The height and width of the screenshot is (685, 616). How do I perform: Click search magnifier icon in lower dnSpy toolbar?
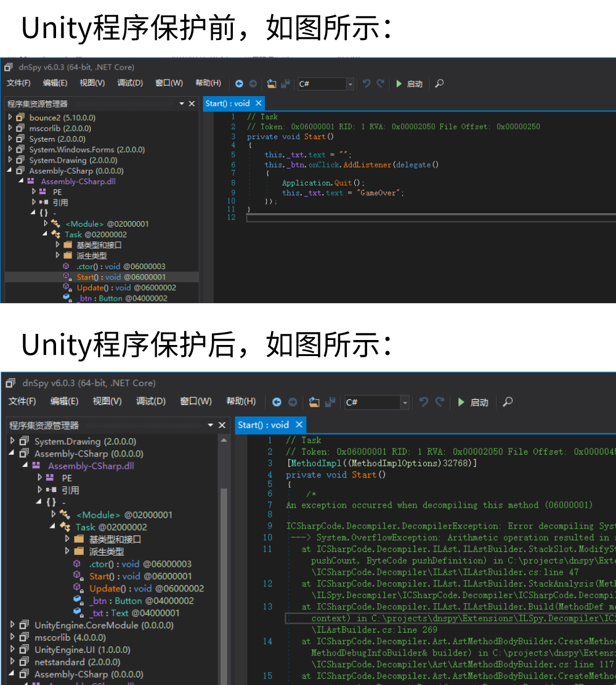(508, 402)
